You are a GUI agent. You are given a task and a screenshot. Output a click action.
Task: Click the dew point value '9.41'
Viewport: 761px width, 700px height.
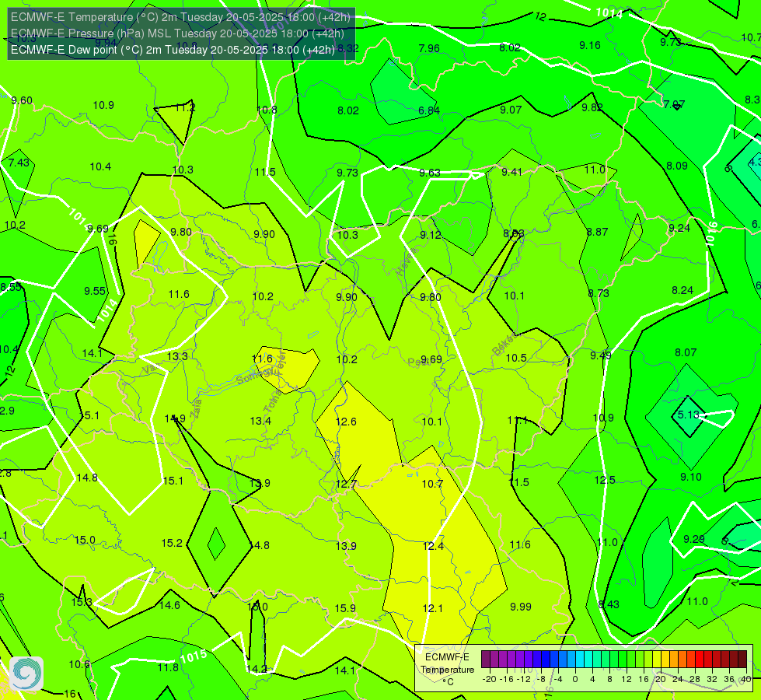click(x=511, y=172)
